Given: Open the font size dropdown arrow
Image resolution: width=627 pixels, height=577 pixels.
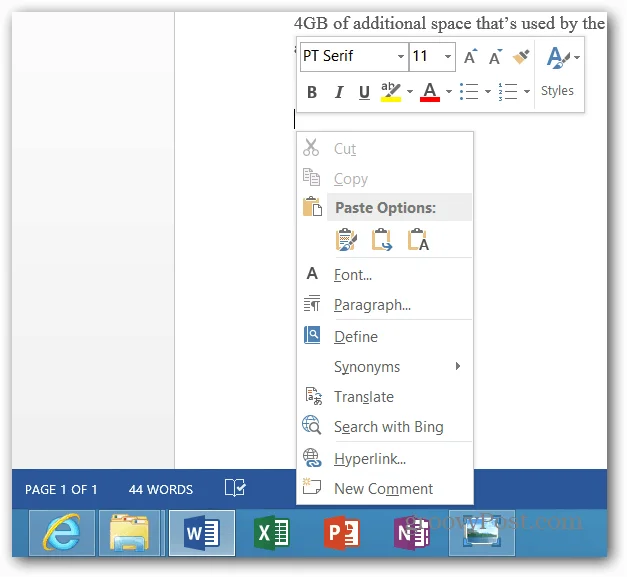Looking at the screenshot, I should [448, 56].
